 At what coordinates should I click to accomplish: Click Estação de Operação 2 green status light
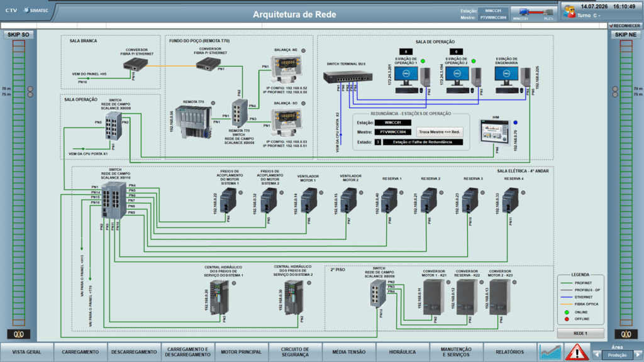click(474, 61)
